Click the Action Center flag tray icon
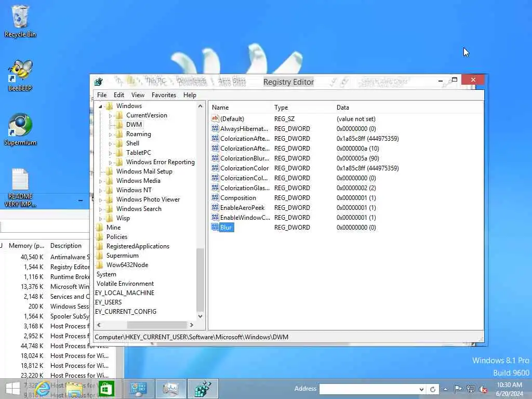This screenshot has height=399, width=532. point(458,389)
